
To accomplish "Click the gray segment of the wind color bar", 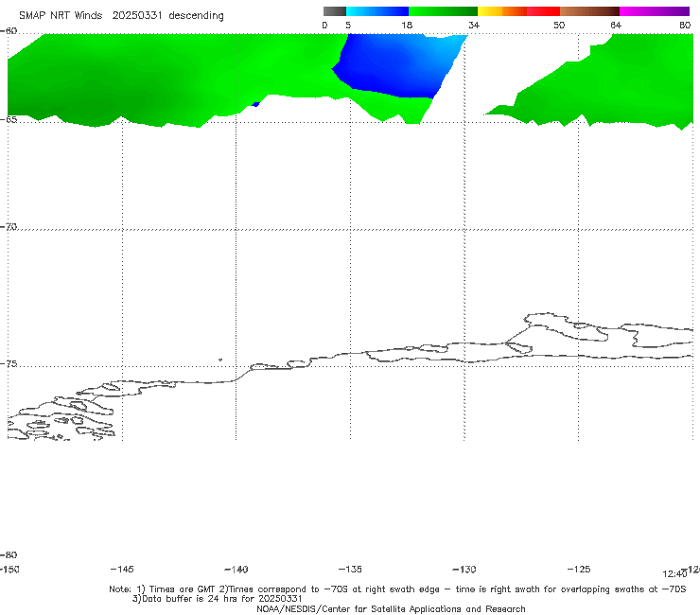I will tap(334, 11).
